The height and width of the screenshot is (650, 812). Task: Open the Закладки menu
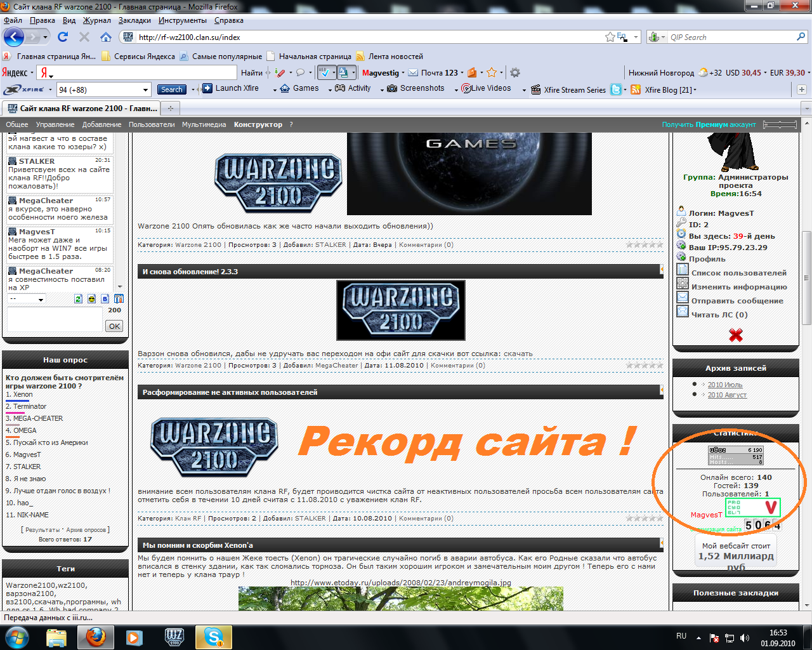click(134, 20)
